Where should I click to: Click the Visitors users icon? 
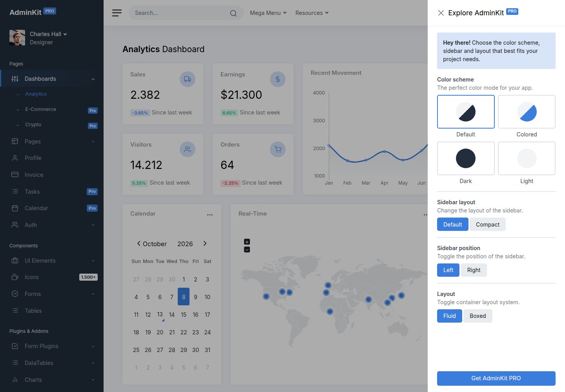(x=188, y=149)
